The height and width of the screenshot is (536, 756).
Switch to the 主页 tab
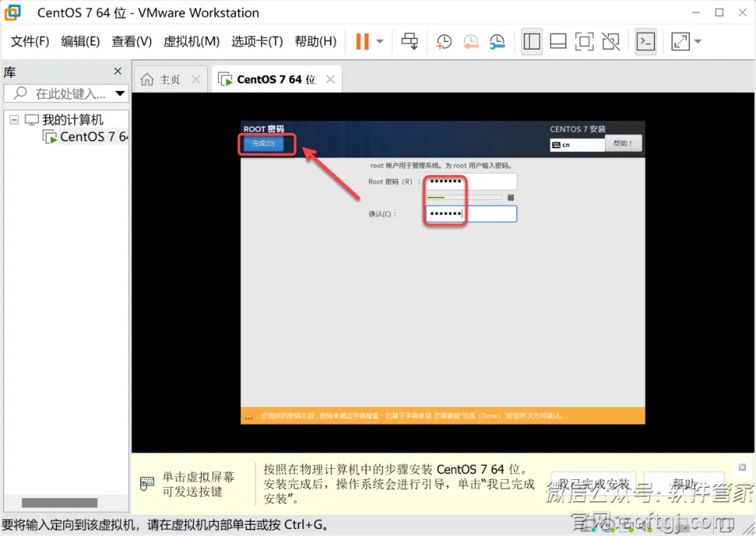click(x=169, y=79)
